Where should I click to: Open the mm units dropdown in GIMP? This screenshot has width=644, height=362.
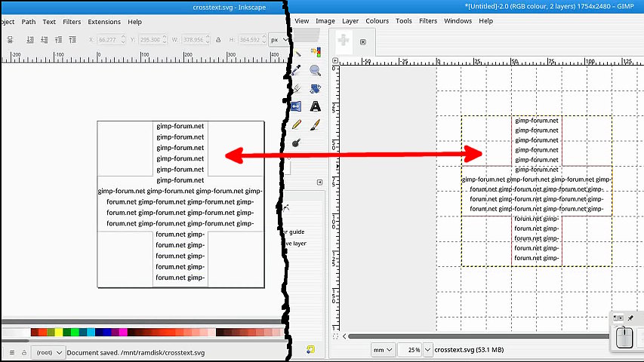click(382, 350)
